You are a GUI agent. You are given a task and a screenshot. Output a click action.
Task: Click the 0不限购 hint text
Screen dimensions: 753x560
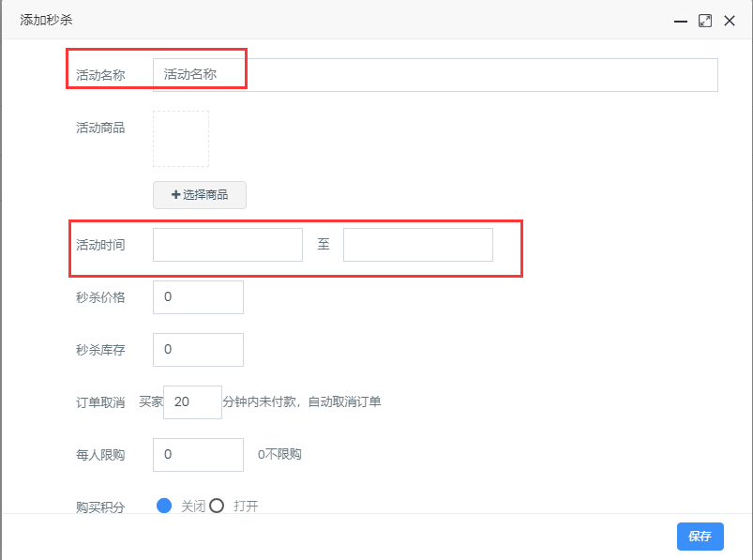click(279, 454)
